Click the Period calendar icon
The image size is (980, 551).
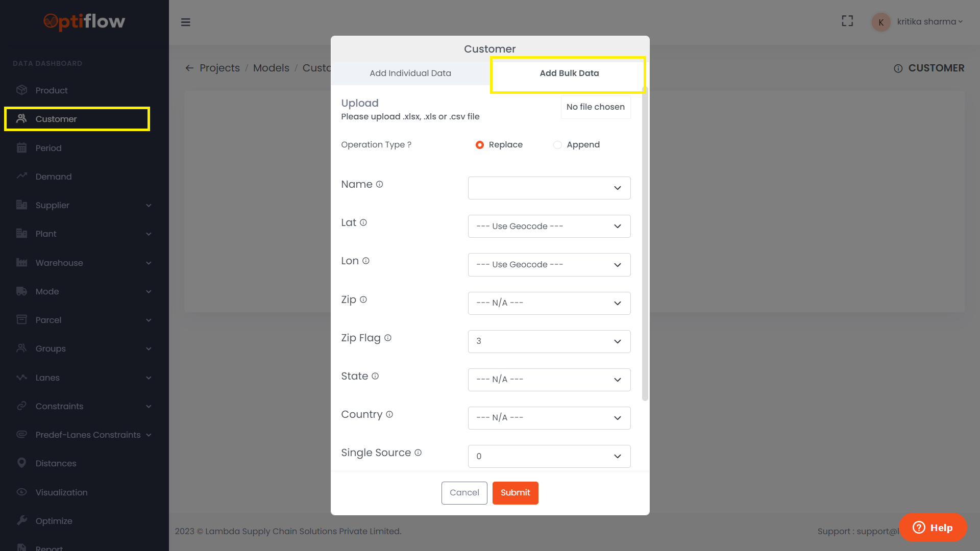[22, 147]
